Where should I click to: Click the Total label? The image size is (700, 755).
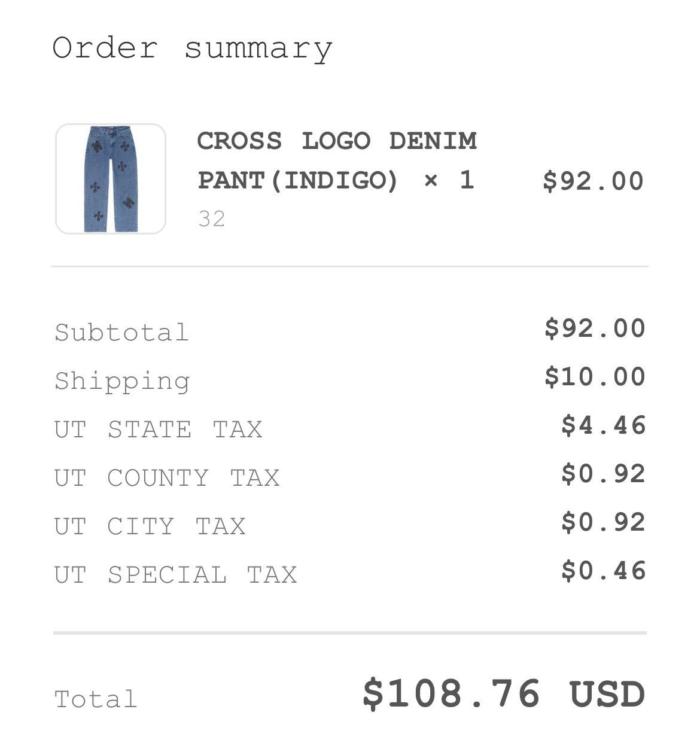(x=96, y=699)
